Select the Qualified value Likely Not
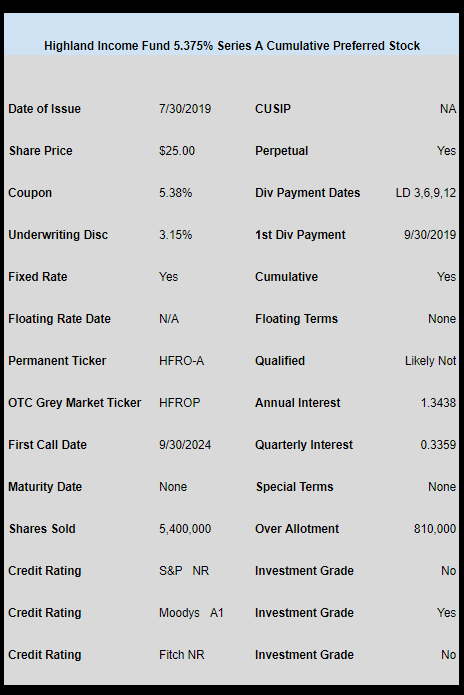Image resolution: width=464 pixels, height=695 pixels. click(x=430, y=361)
